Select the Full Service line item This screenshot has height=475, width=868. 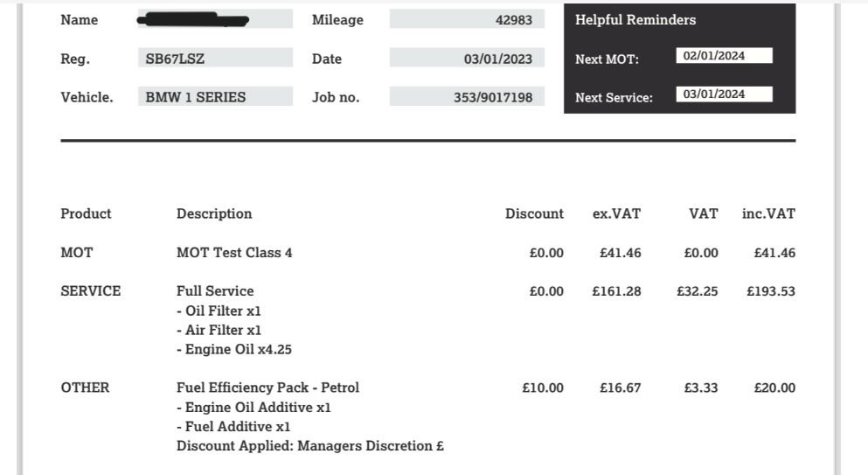[215, 291]
